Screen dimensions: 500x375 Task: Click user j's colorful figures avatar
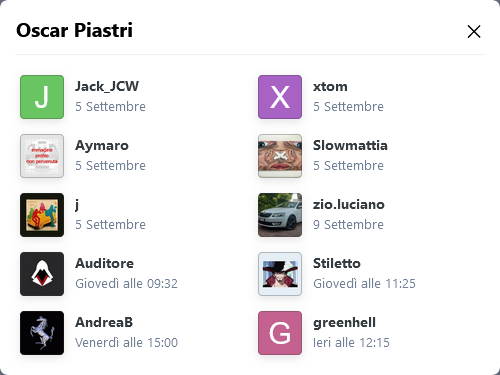tap(42, 215)
